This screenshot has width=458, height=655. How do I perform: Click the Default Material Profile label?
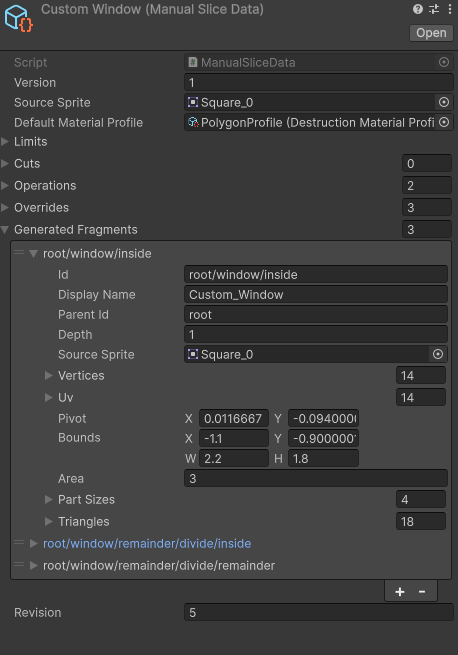79,122
